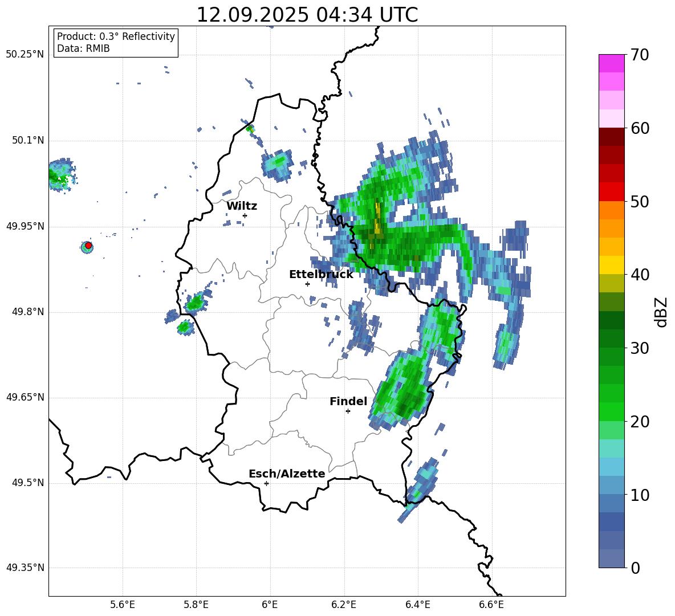Click the 50.1°N latitude label
This screenshot has width=675, height=616.
[x=29, y=141]
